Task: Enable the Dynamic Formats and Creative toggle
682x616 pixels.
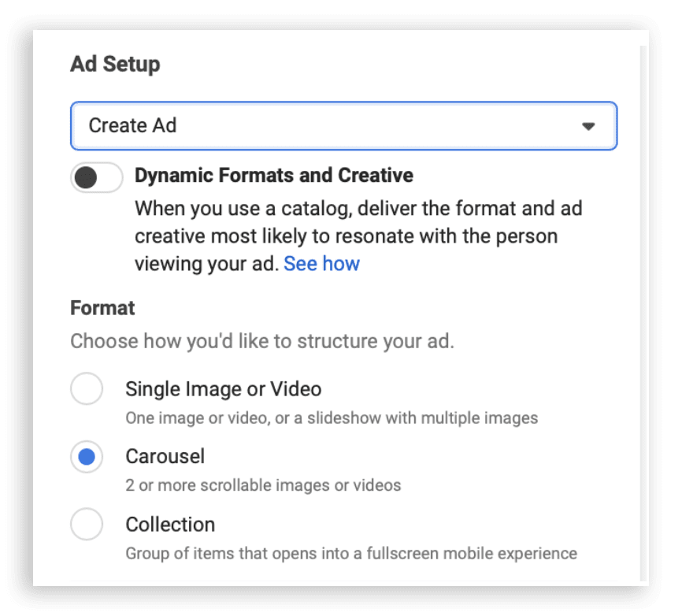Action: pos(96,177)
